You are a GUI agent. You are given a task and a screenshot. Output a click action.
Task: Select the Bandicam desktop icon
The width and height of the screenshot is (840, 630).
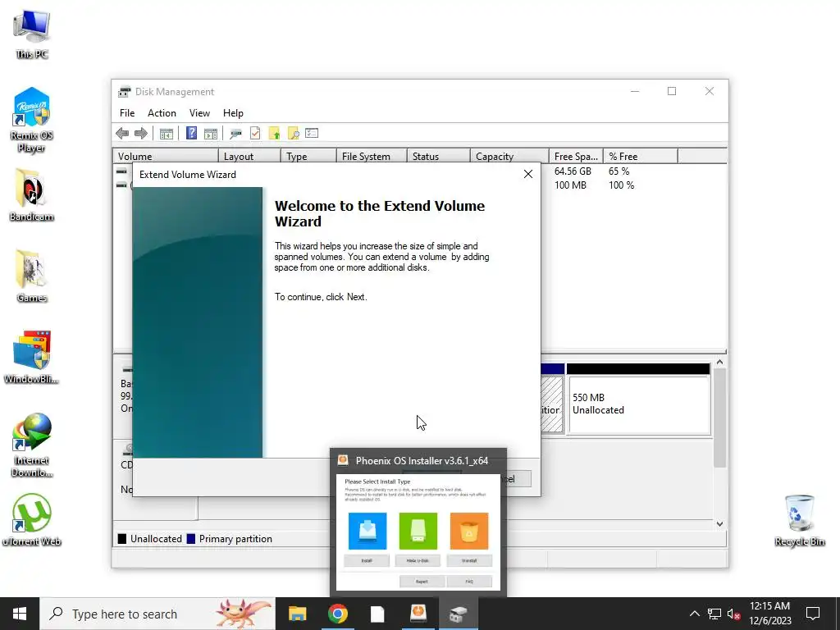pos(31,194)
